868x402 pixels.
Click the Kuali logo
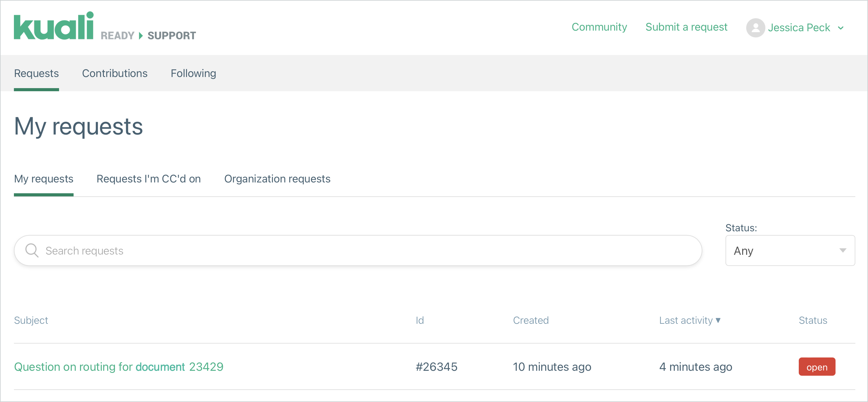pos(54,27)
